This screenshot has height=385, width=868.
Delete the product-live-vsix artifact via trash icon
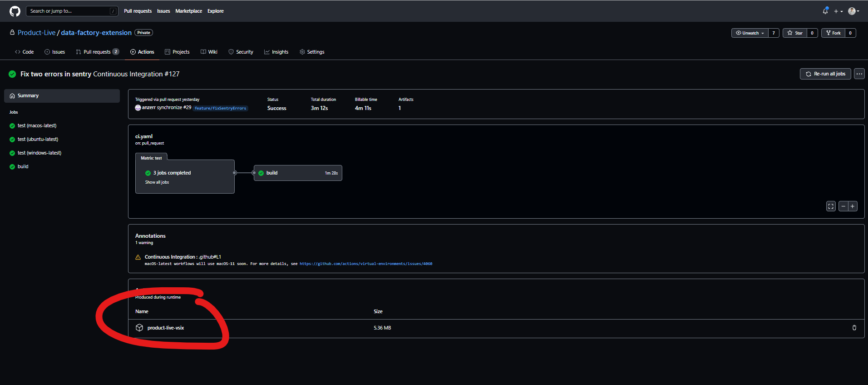click(854, 328)
